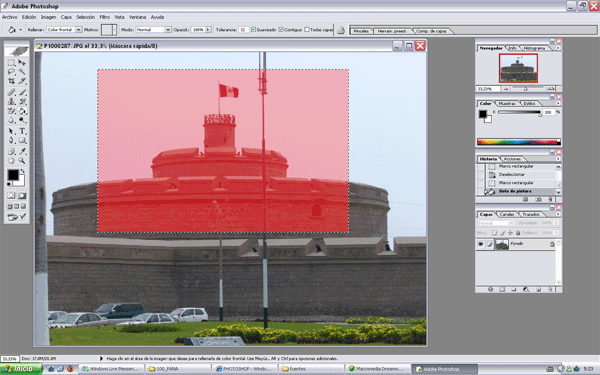Image resolution: width=600 pixels, height=375 pixels.
Task: Switch to Quick Mask Mode editing
Action: coord(22,196)
